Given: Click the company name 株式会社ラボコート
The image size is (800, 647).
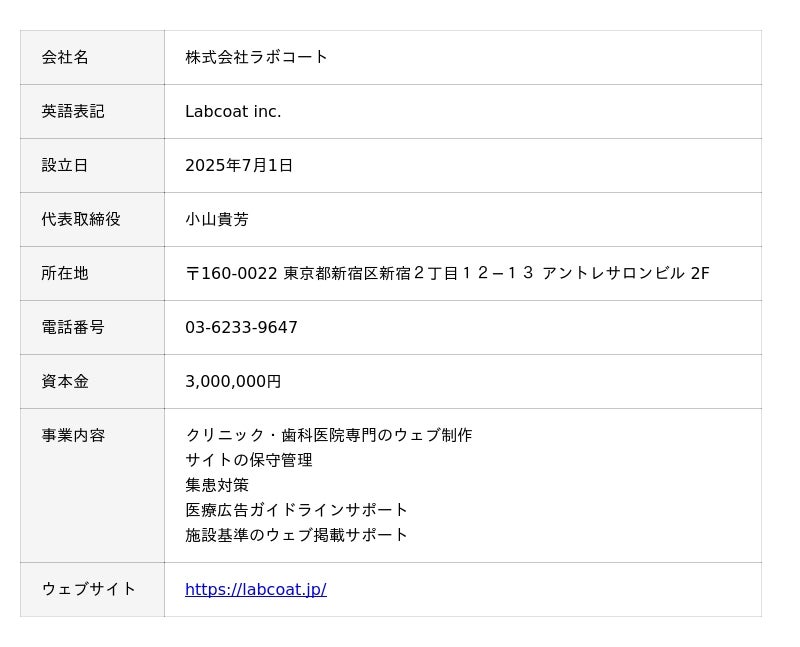Looking at the screenshot, I should click(256, 57).
